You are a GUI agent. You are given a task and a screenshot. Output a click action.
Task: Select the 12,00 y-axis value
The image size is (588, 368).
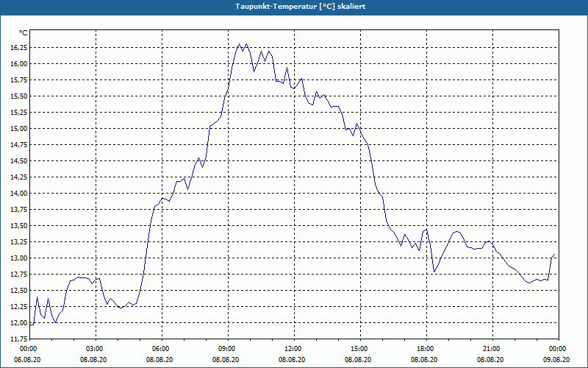click(x=19, y=323)
